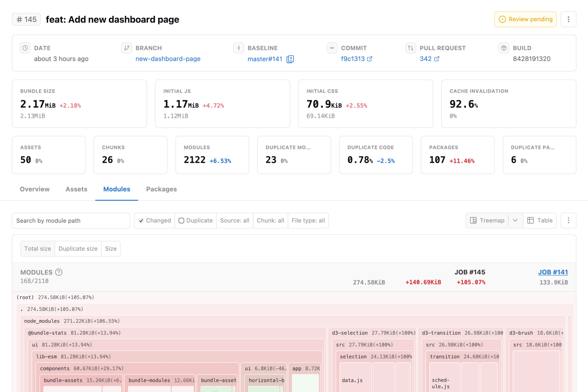The width and height of the screenshot is (588, 392).
Task: Open the Initial JS metric card
Action: coord(222,104)
